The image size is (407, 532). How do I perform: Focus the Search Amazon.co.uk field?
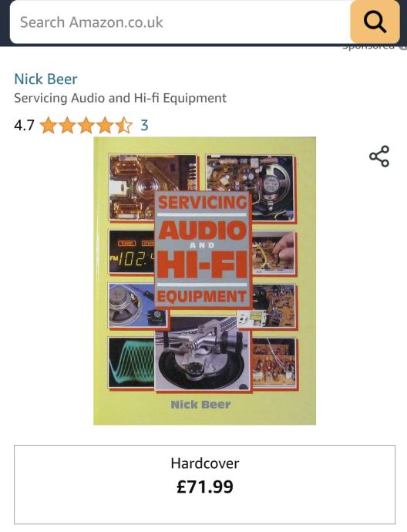[x=180, y=22]
